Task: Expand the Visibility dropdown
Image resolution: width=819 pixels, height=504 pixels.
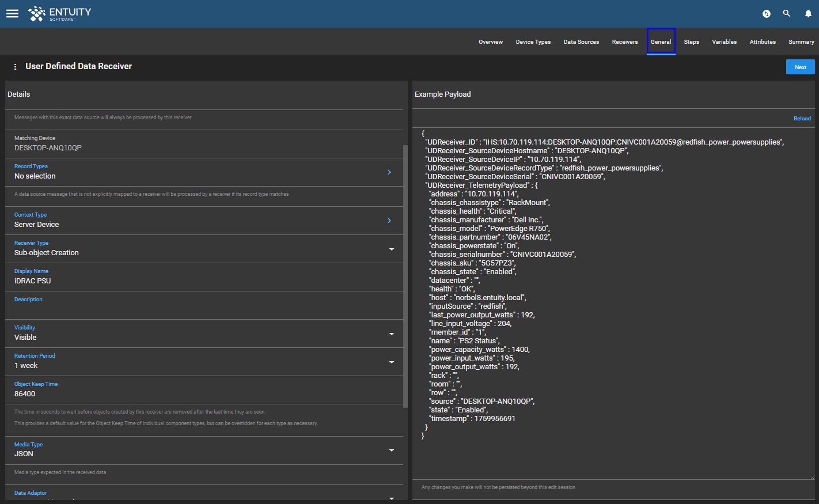Action: (392, 334)
